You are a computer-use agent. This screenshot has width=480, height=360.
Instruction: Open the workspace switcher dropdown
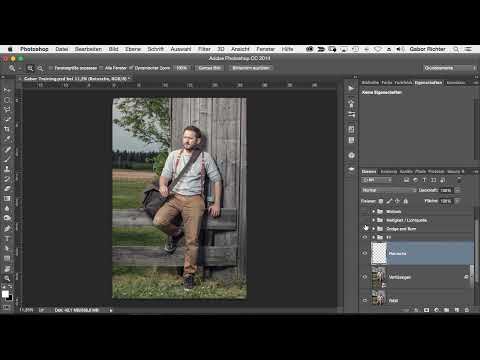[450, 68]
